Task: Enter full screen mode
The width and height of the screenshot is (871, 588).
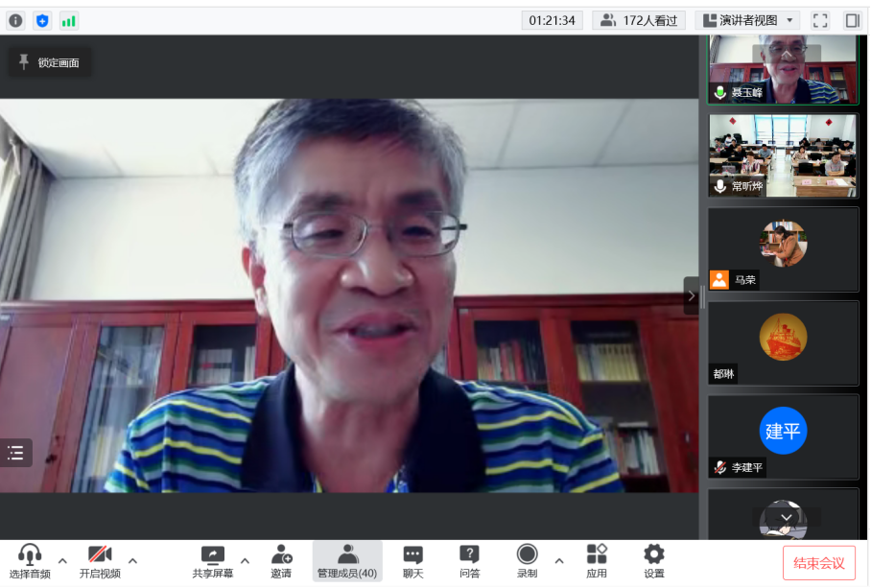Action: (820, 20)
